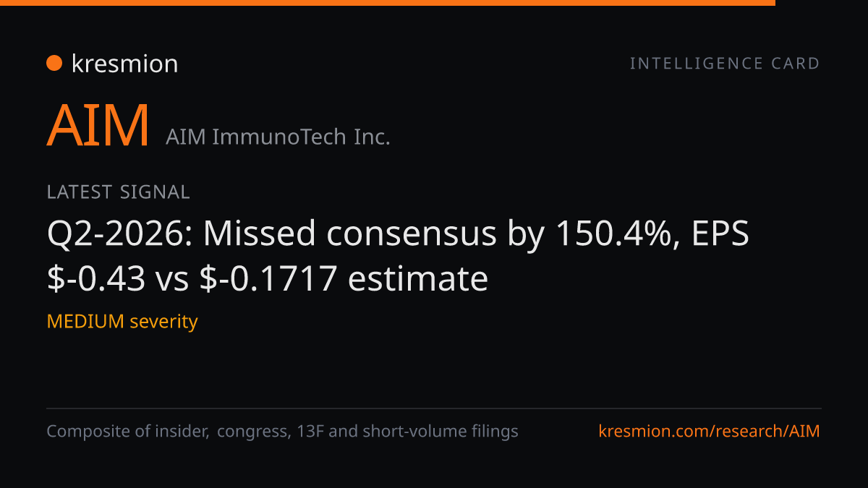Viewport: 868px width, 488px height.
Task: Click the MEDIUM severity tag
Action: tap(122, 321)
